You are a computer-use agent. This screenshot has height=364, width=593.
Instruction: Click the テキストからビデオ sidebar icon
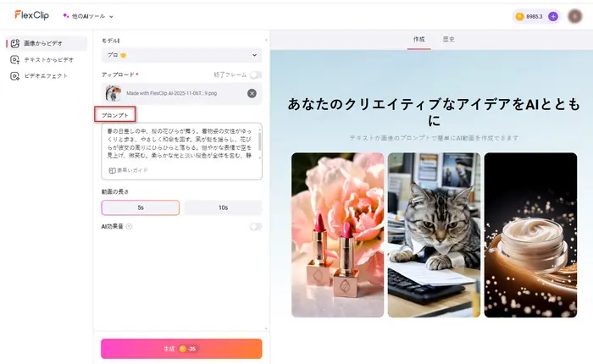point(14,60)
